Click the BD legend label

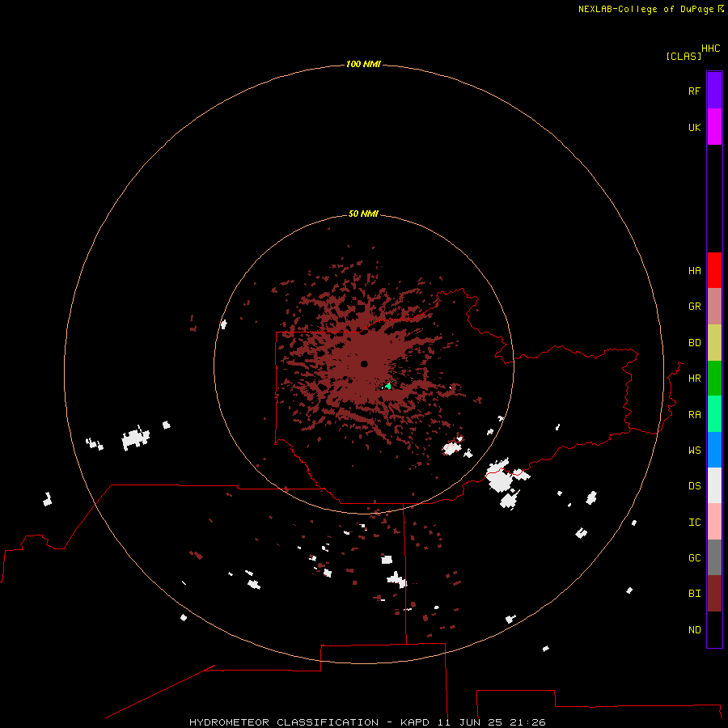pyautogui.click(x=695, y=343)
